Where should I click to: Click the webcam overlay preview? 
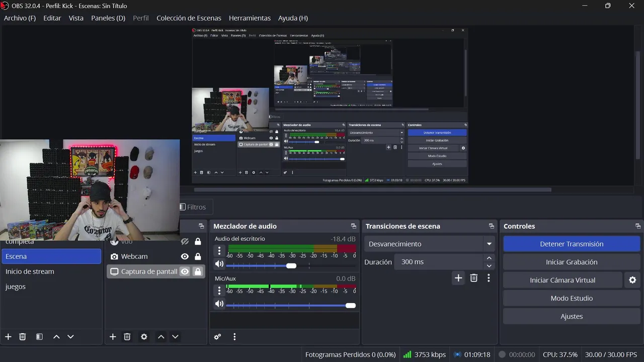coord(90,190)
